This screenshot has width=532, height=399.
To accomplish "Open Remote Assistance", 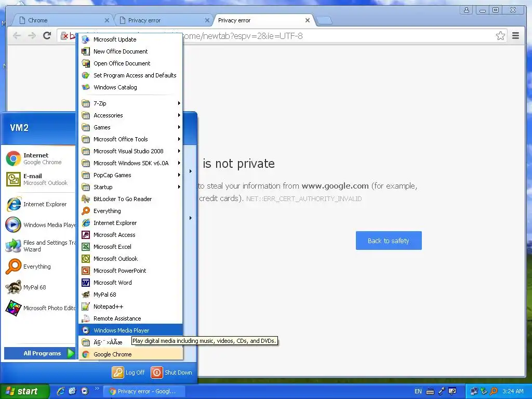I will (130, 318).
